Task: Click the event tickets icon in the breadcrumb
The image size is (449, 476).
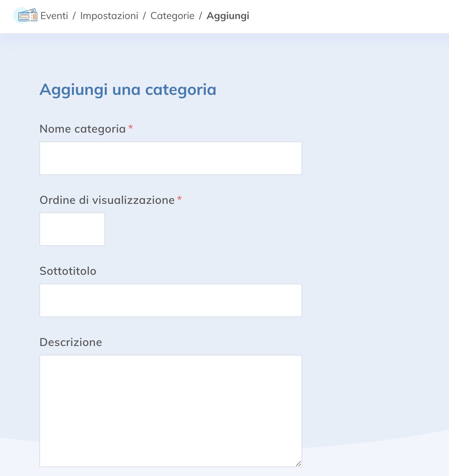Action: 28,15
